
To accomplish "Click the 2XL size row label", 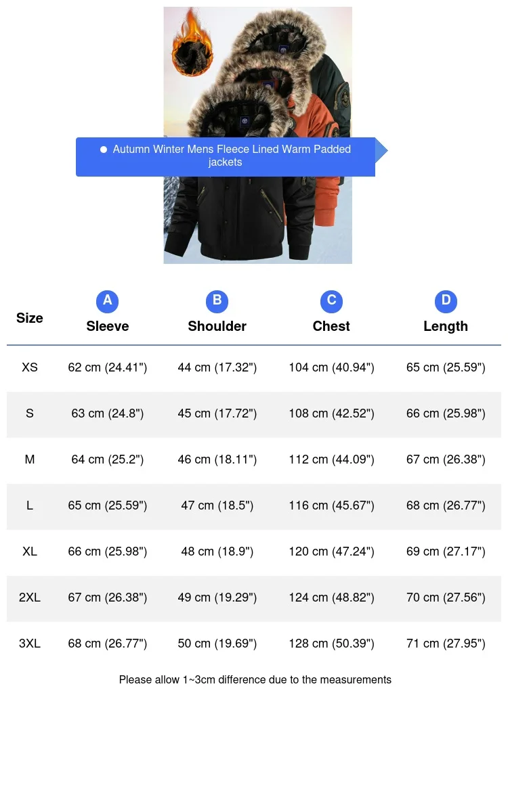I will pyautogui.click(x=30, y=597).
